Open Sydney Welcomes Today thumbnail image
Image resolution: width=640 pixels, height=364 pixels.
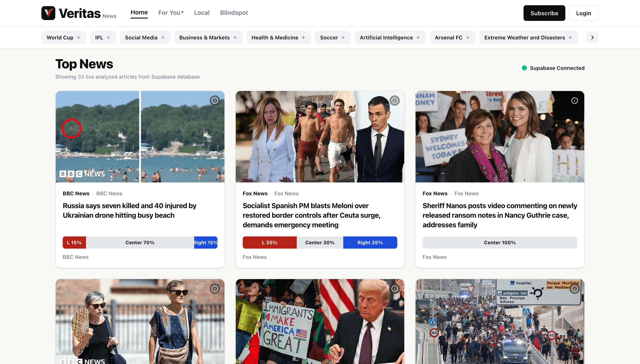click(500, 137)
